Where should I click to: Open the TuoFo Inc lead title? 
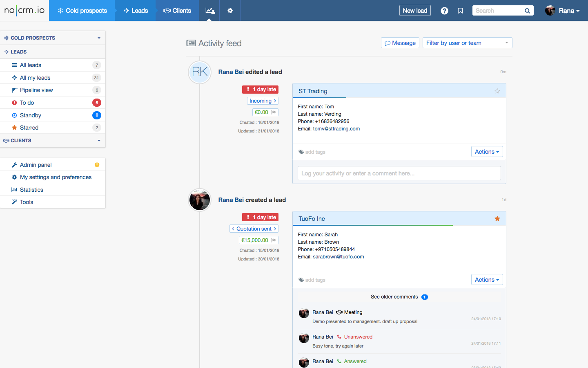click(312, 219)
